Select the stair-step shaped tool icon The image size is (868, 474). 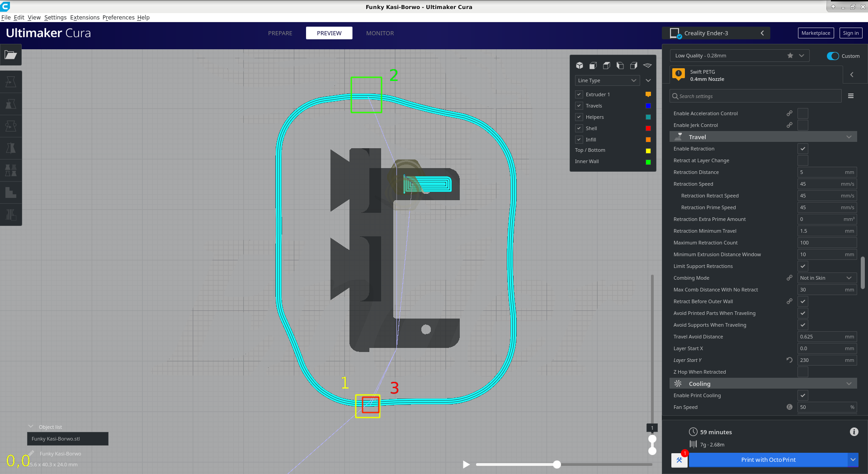[x=11, y=192]
